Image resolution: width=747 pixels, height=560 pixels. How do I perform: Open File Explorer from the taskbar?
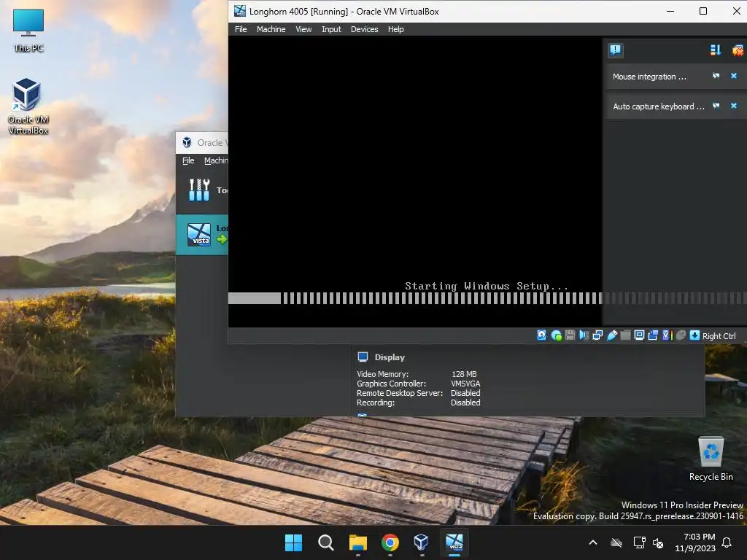[357, 542]
